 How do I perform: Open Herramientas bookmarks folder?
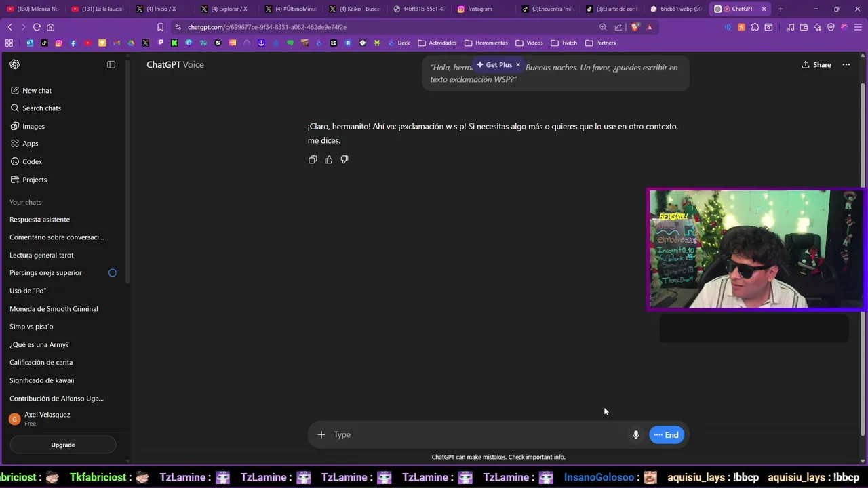point(486,43)
